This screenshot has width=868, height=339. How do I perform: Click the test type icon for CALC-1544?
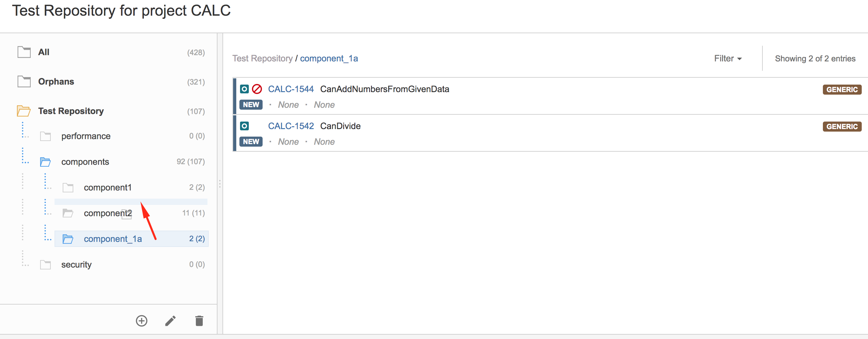point(244,89)
